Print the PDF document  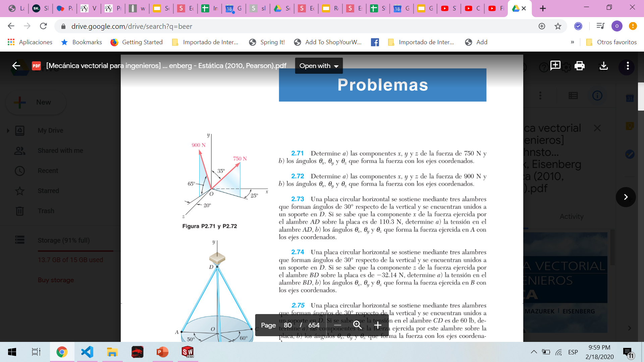tap(579, 66)
